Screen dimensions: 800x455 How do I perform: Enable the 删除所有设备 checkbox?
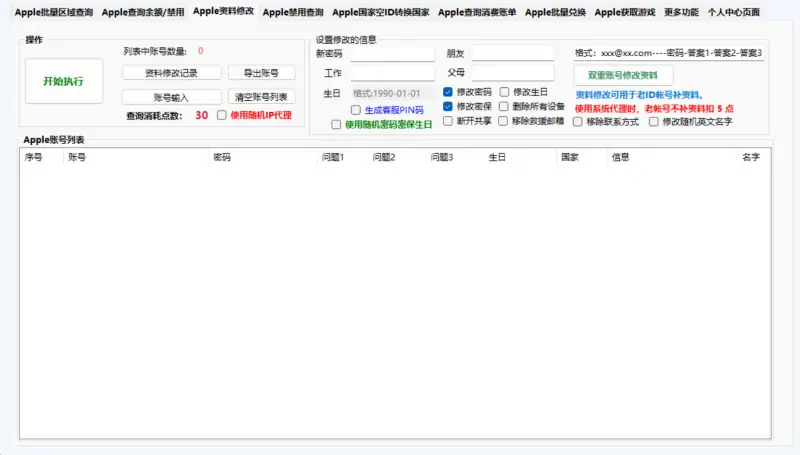[x=505, y=106]
